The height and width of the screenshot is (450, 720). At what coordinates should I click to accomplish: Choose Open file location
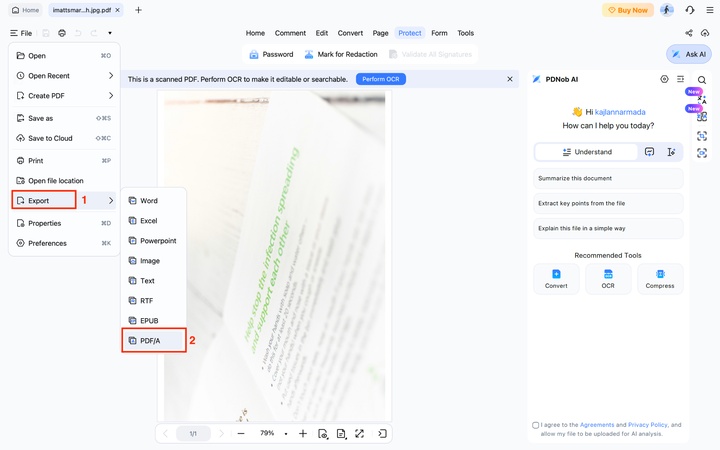pyautogui.click(x=64, y=180)
